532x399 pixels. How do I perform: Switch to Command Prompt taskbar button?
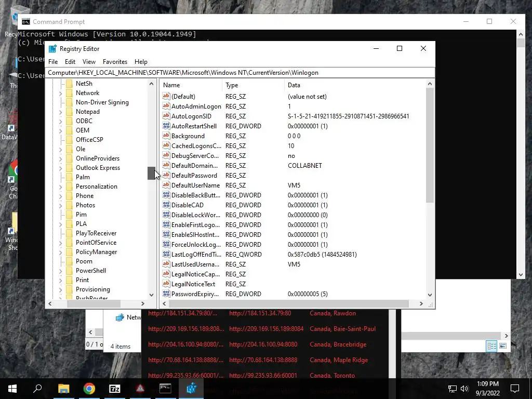click(165, 389)
